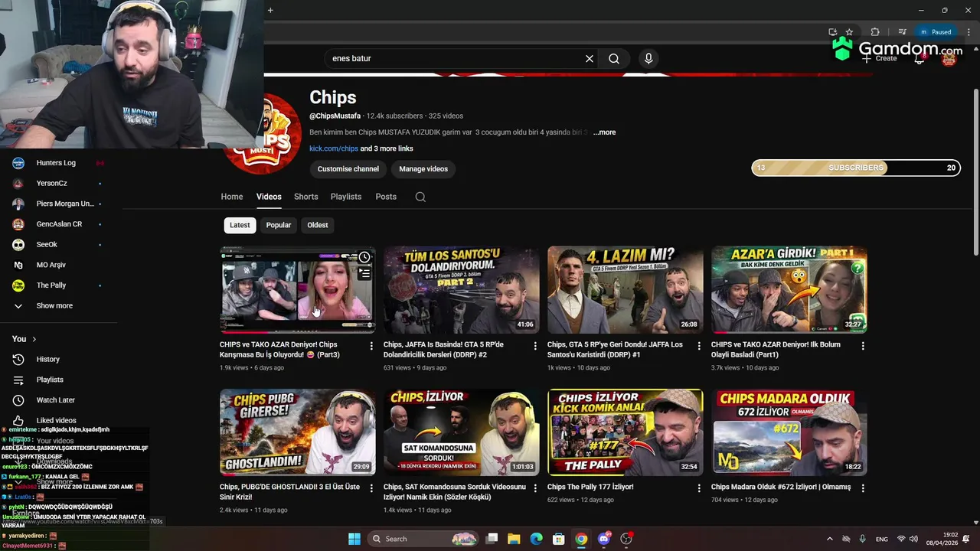Image resolution: width=980 pixels, height=551 pixels.
Task: Click the subscribers goal progress bar
Action: coord(856,168)
